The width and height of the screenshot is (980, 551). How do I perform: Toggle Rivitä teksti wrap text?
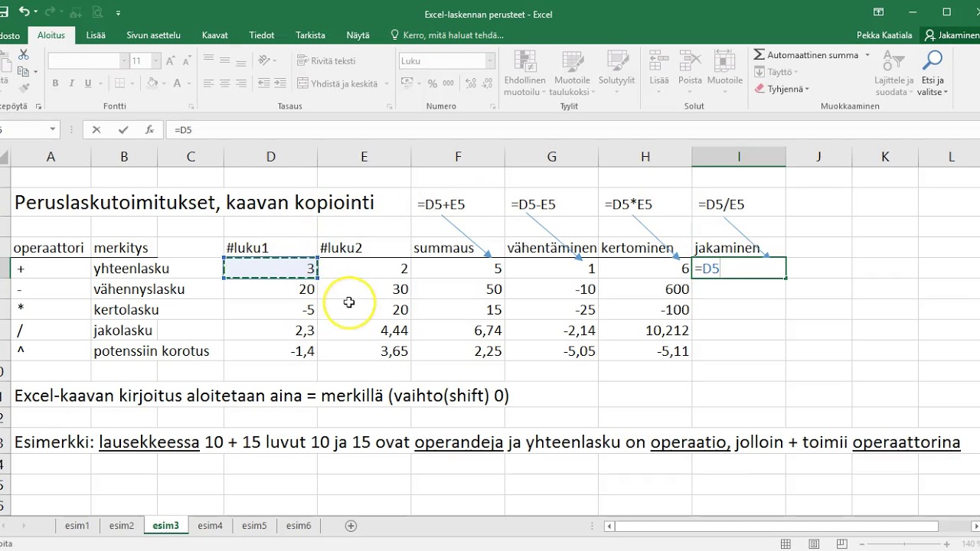(x=327, y=60)
